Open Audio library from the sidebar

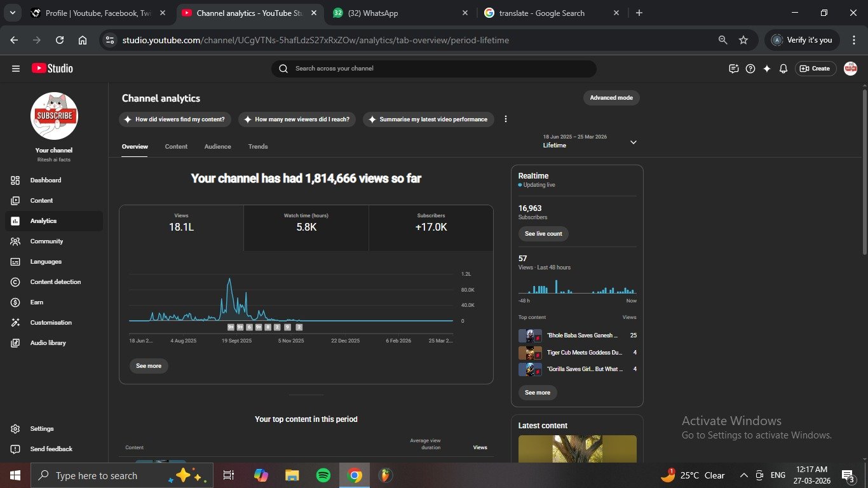[x=48, y=343]
